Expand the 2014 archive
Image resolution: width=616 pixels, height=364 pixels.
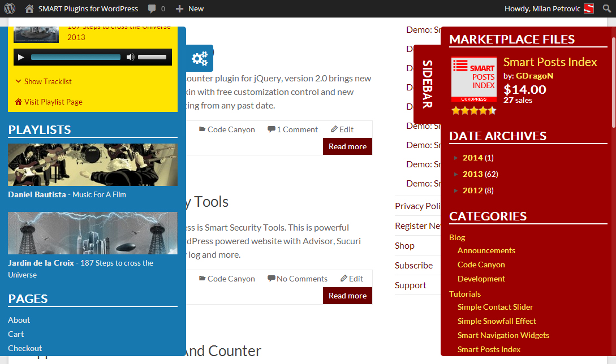pos(456,158)
